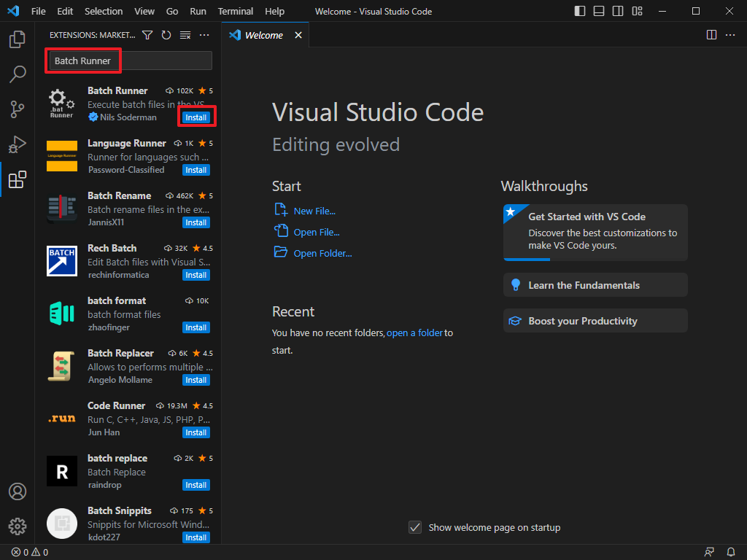Click the New File link

click(x=314, y=211)
